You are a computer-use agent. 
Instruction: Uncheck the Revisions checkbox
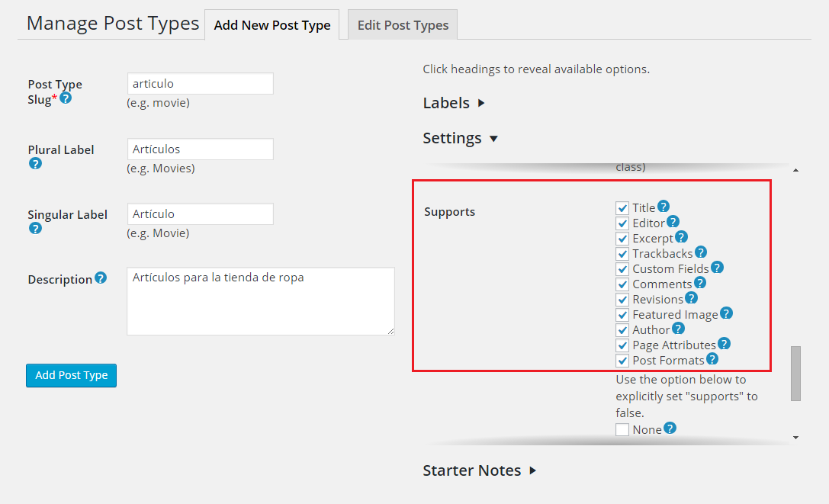click(622, 300)
